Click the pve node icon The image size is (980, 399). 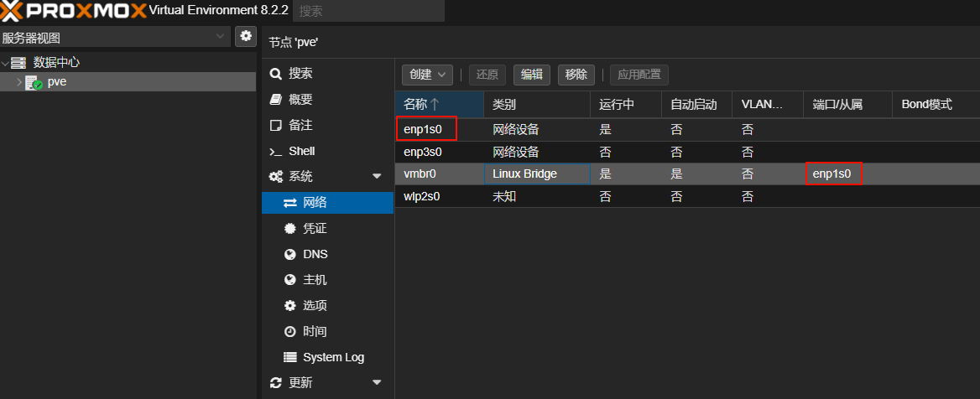(34, 82)
